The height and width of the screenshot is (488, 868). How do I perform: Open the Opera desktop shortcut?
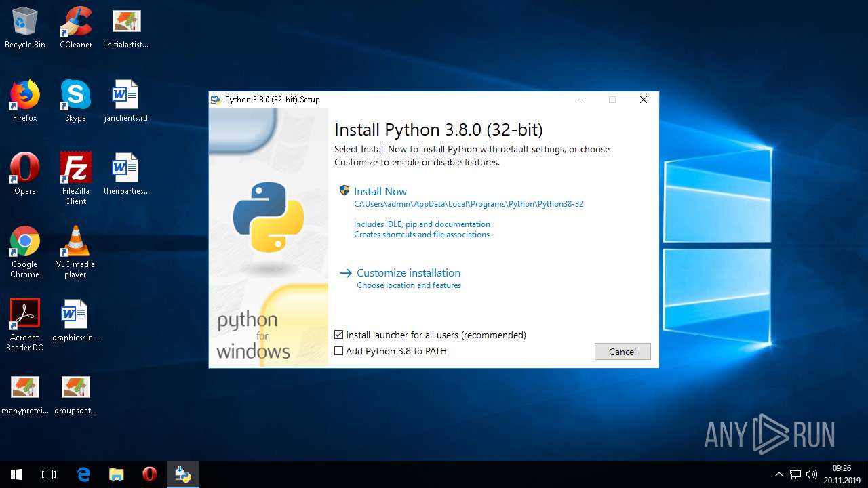[x=25, y=174]
